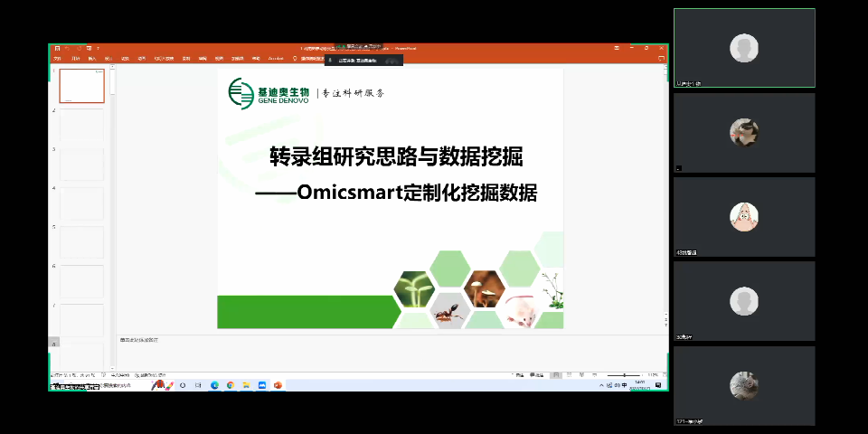Adjust the zoom slider in status bar
The image size is (868, 434).
(x=625, y=375)
